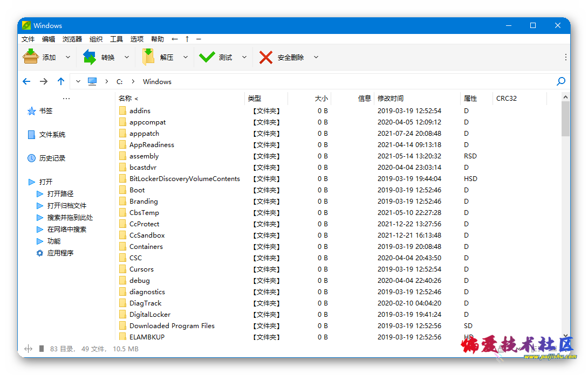Click the scrollbar up arrow
This screenshot has height=375, width=588.
(x=565, y=97)
